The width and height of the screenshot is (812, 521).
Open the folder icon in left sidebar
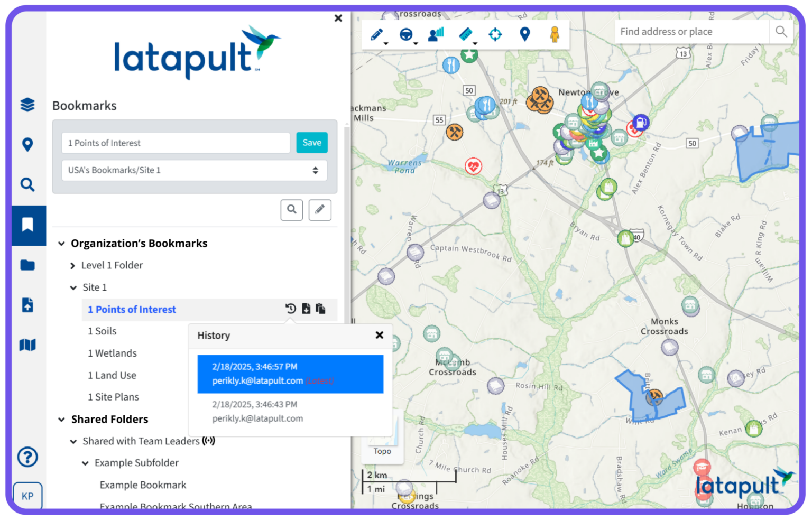point(27,265)
